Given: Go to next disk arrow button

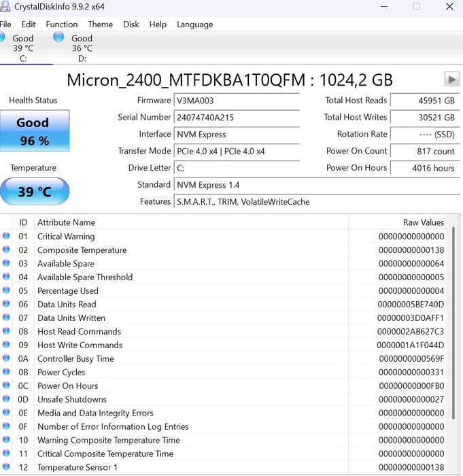Looking at the screenshot, I should [451, 80].
